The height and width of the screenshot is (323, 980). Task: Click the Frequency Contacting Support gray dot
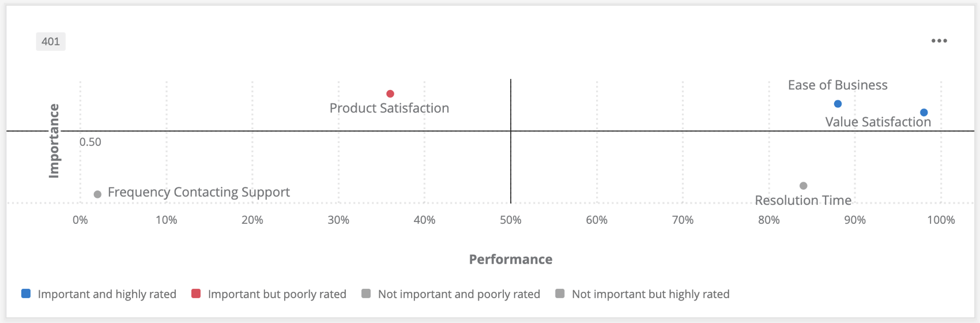pyautogui.click(x=97, y=194)
